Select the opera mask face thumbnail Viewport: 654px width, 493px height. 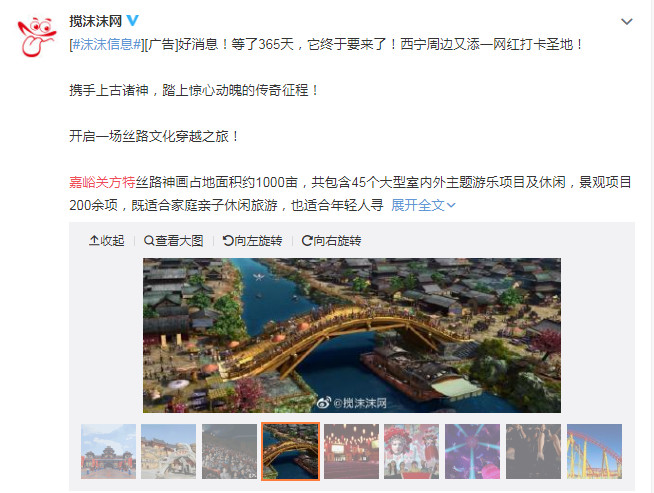(411, 451)
